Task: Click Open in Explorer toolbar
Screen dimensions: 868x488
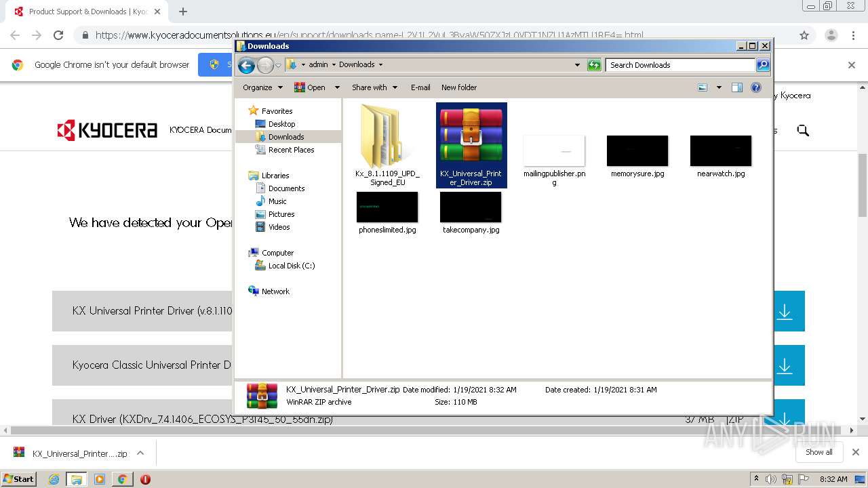Action: tap(310, 87)
